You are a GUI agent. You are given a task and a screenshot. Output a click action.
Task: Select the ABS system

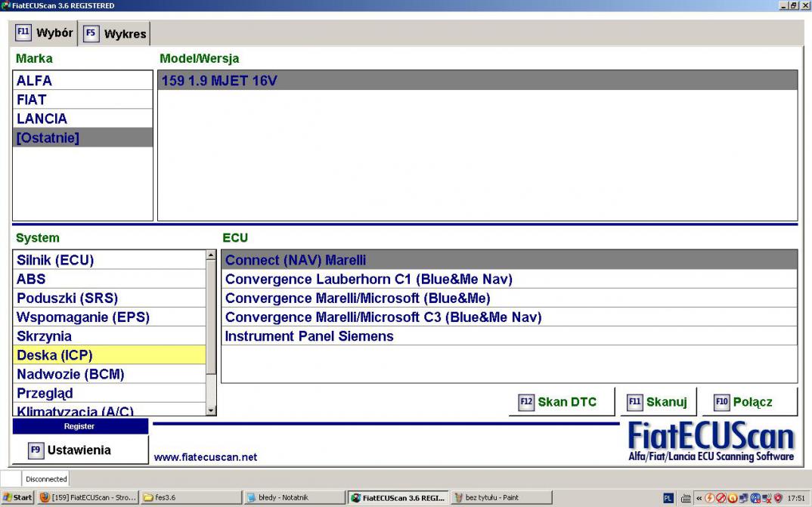[110, 279]
